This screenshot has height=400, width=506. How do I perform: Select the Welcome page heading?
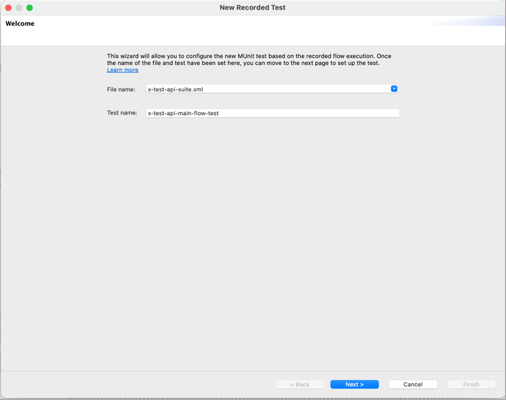coord(20,24)
